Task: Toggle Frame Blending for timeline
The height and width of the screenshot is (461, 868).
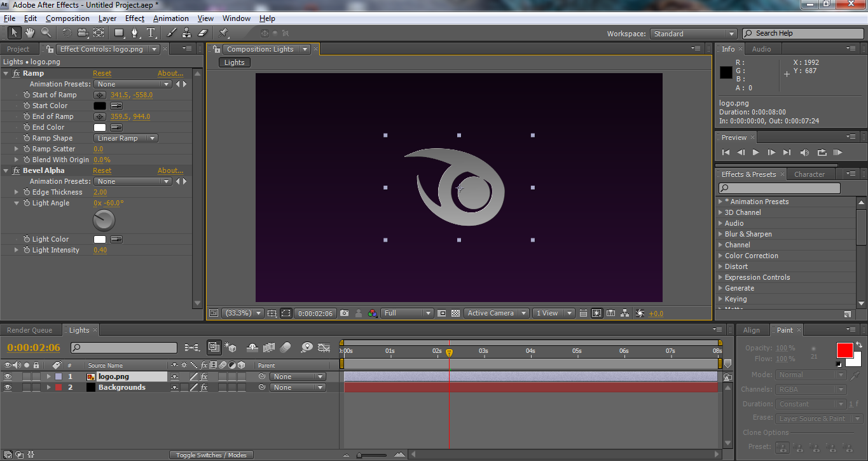Action: click(269, 348)
